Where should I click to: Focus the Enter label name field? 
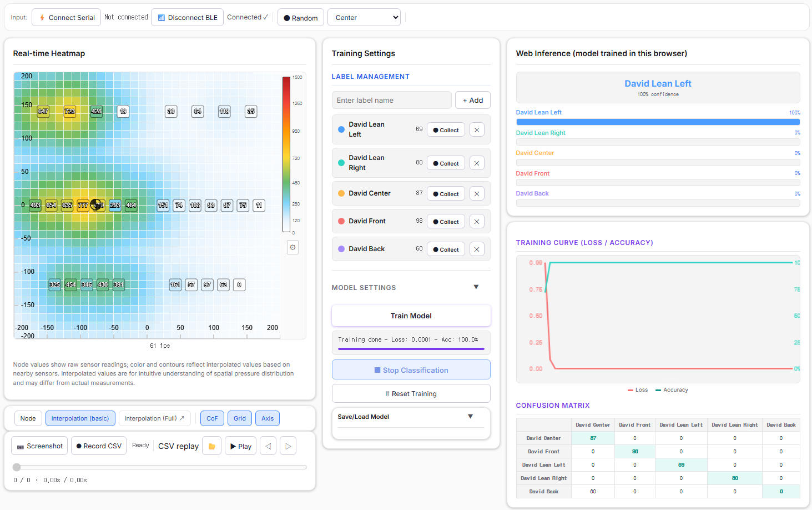pyautogui.click(x=392, y=100)
